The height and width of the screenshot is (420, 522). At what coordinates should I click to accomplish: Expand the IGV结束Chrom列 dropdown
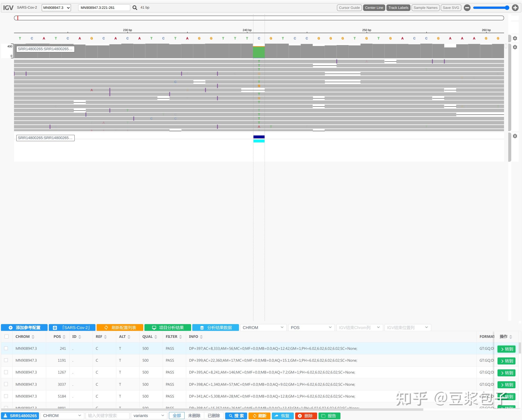(x=359, y=328)
